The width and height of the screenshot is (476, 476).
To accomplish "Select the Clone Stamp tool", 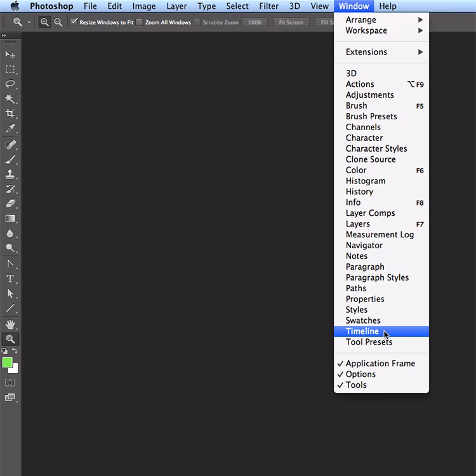I will 10,174.
